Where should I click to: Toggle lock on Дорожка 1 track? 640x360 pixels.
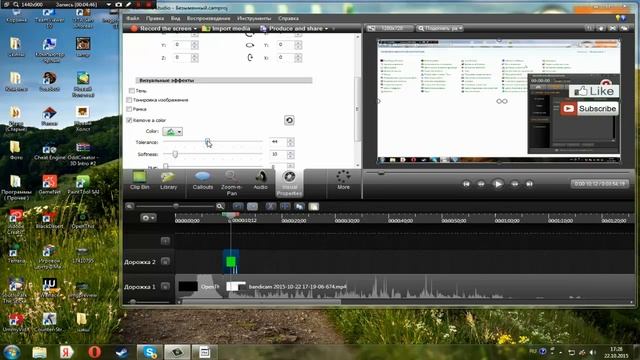(x=165, y=286)
